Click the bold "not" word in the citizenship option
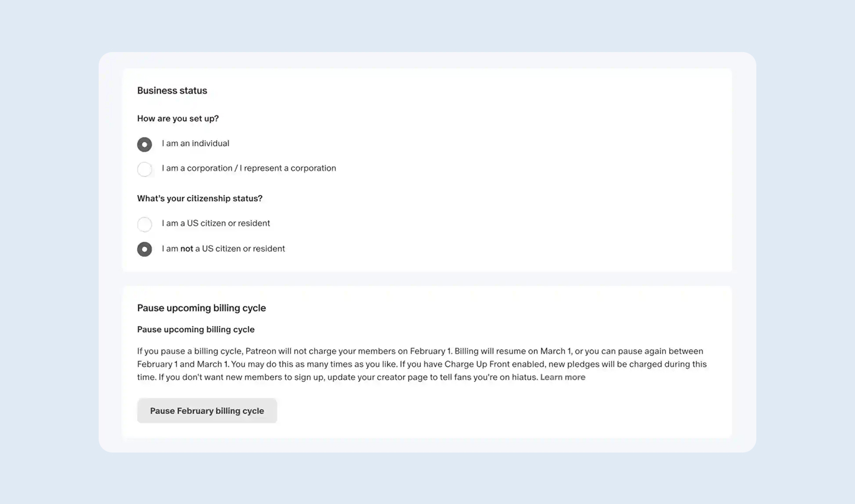The height and width of the screenshot is (504, 855). (x=186, y=249)
